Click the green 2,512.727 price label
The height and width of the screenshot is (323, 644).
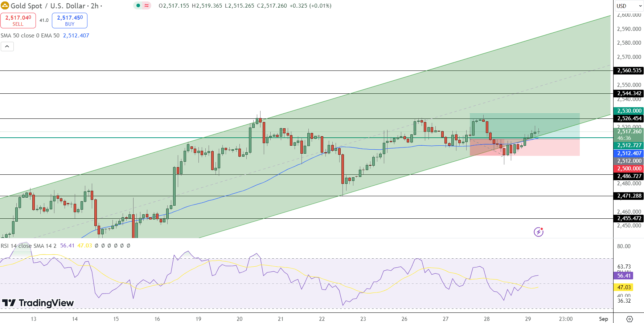pyautogui.click(x=629, y=145)
